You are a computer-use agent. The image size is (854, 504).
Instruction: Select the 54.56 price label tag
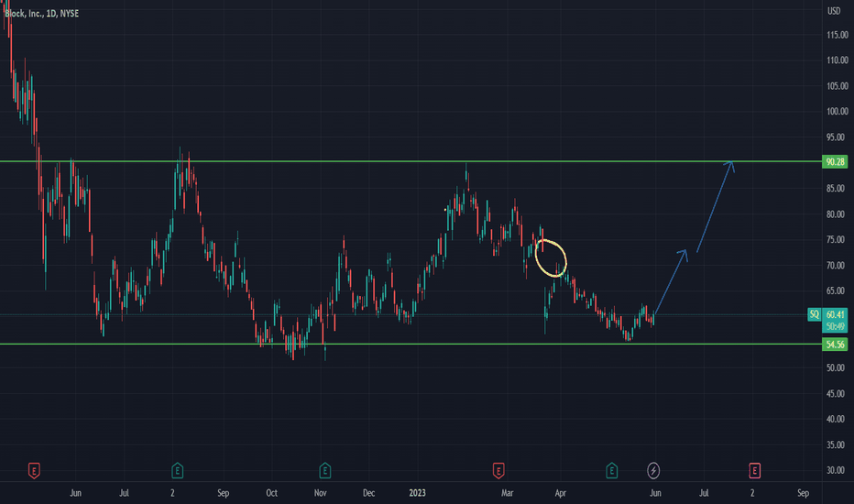pyautogui.click(x=835, y=345)
